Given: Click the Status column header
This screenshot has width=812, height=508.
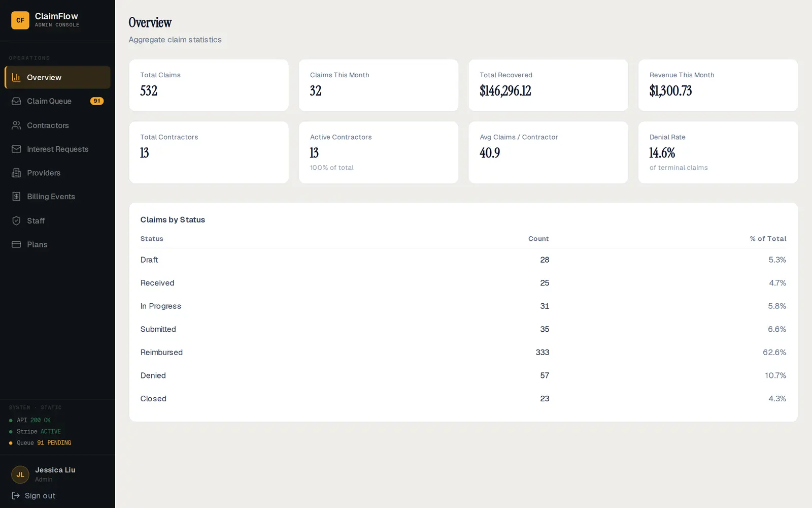Looking at the screenshot, I should (152, 239).
